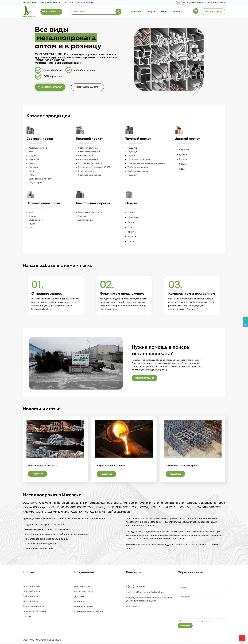Open the Трубы нержавеющие link
The image size is (248, 644).
[138, 171]
